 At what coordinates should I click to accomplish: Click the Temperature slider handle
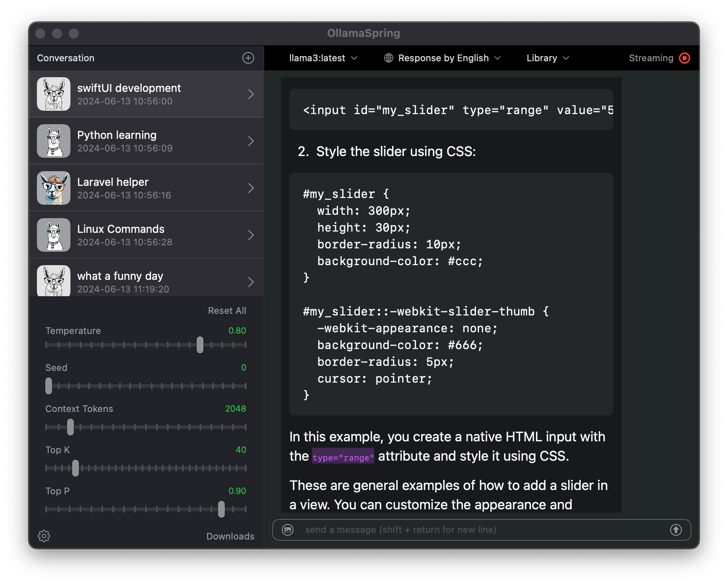tap(200, 345)
